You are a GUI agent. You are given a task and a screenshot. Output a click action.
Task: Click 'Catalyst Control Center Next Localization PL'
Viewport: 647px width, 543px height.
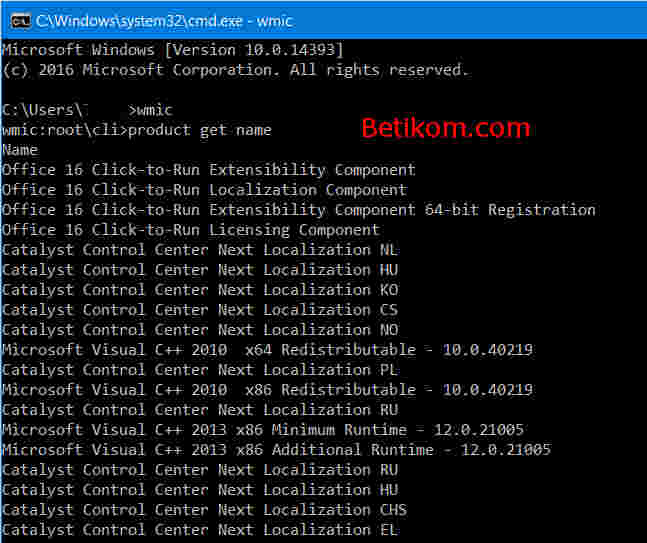click(200, 370)
